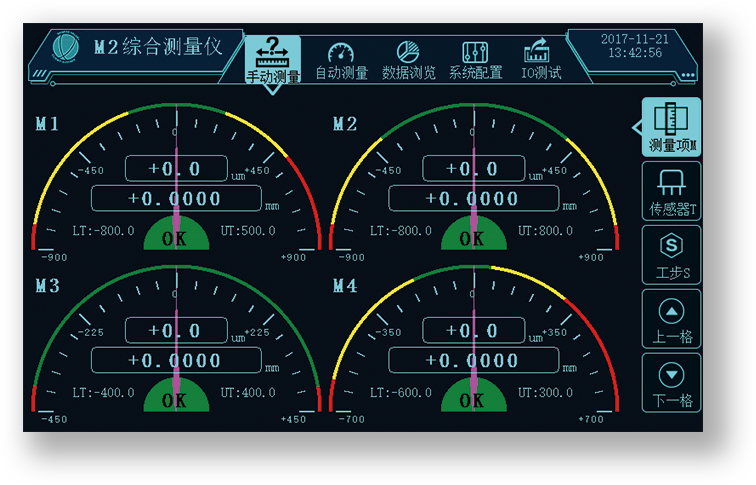
Task: Click the M2 green OK status indicator
Action: click(473, 234)
